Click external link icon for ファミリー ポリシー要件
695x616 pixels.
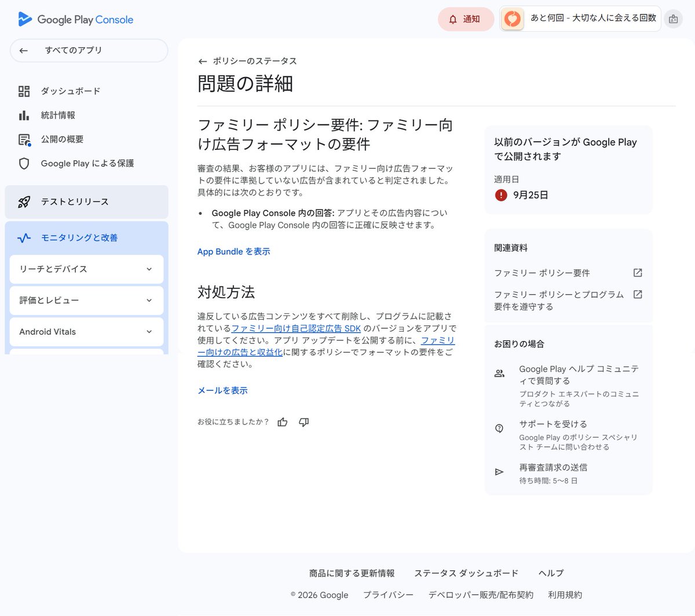[637, 273]
